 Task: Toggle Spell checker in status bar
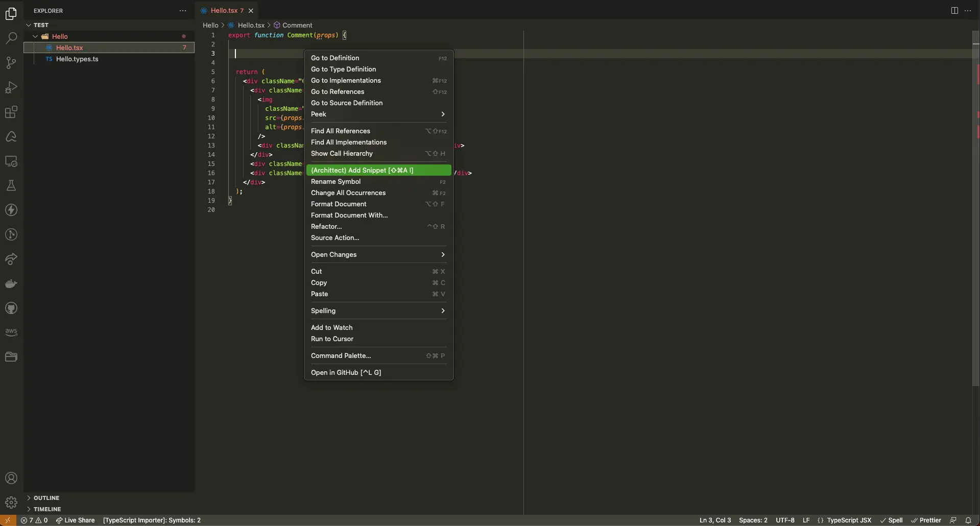[x=892, y=520]
